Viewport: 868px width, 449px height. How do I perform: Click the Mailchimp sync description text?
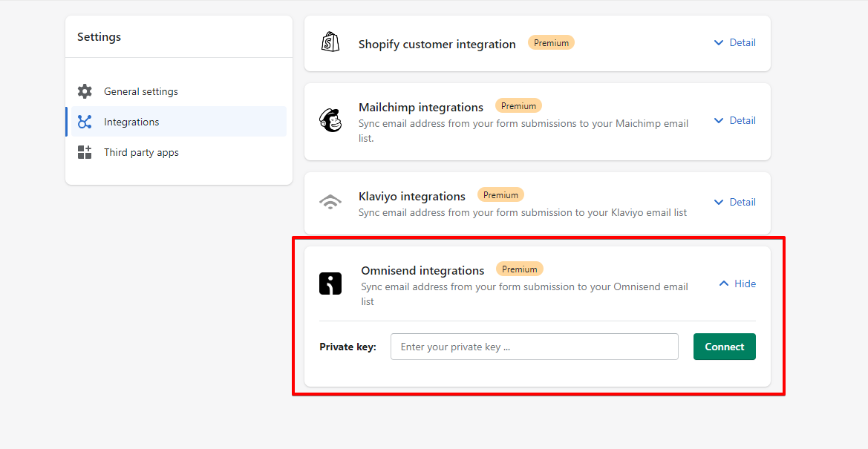[x=523, y=131]
